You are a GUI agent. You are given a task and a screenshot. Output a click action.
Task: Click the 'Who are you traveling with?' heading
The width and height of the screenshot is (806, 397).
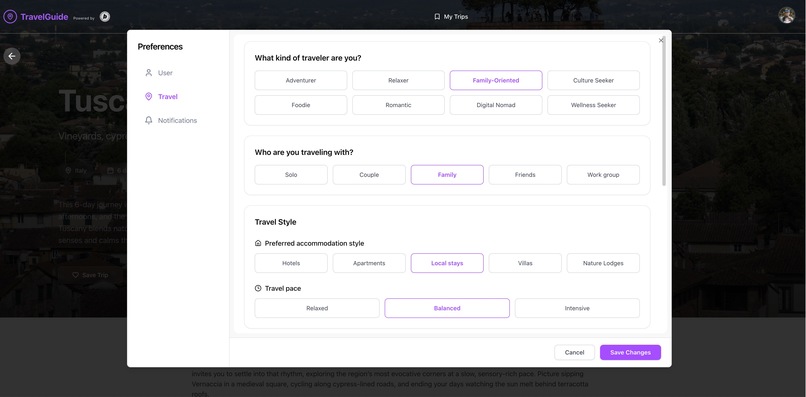click(304, 152)
